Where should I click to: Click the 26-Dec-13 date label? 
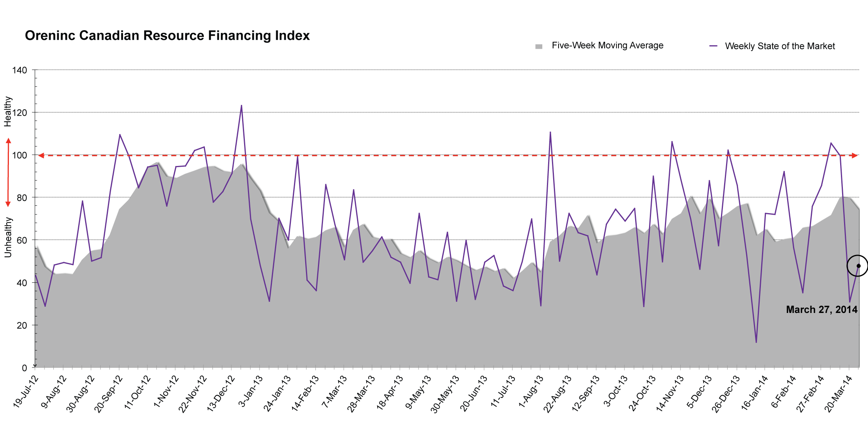tap(726, 394)
